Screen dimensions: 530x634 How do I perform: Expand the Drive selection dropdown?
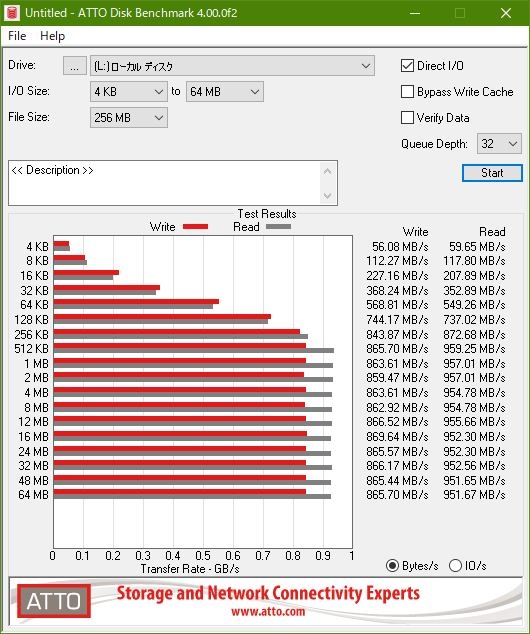pos(232,66)
